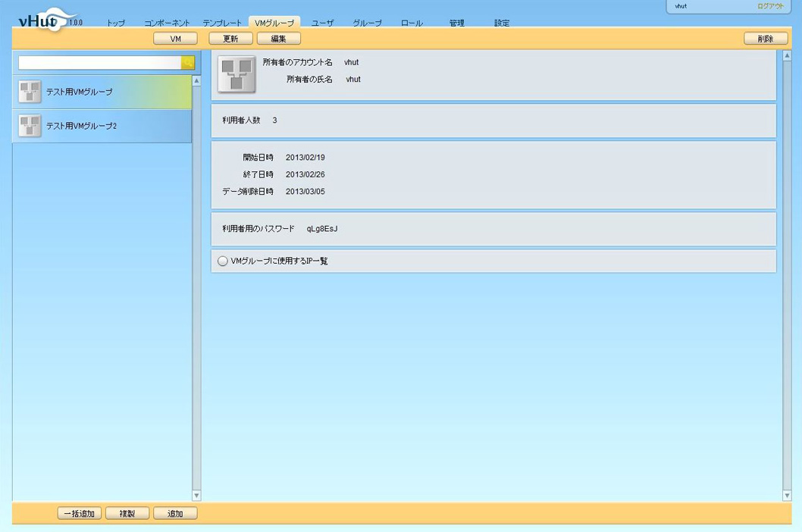Viewport: 802px width, 532px height.
Task: Click the data deletion date 2013/03/05
Action: pos(305,191)
